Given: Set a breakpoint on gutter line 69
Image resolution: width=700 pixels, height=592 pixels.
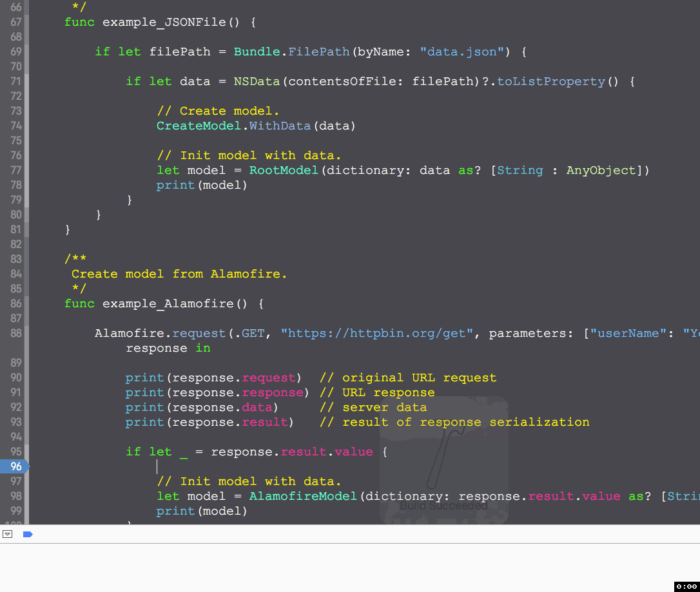Looking at the screenshot, I should [16, 52].
